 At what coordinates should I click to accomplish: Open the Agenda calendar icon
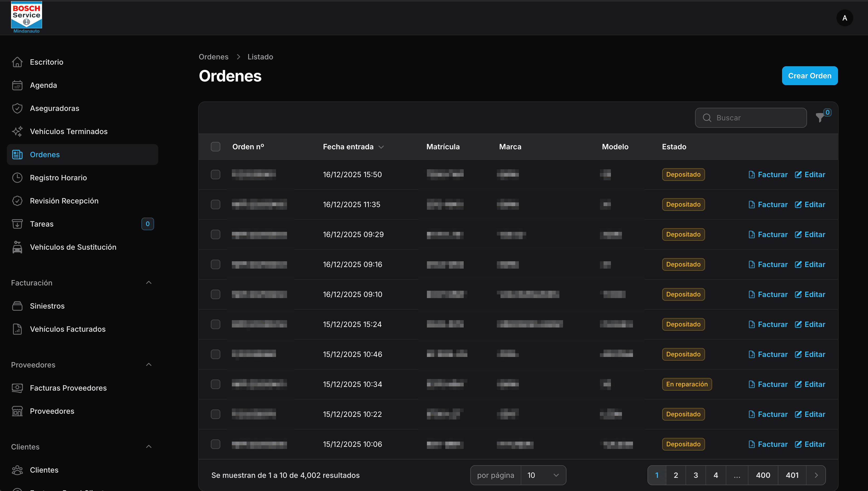click(x=17, y=85)
